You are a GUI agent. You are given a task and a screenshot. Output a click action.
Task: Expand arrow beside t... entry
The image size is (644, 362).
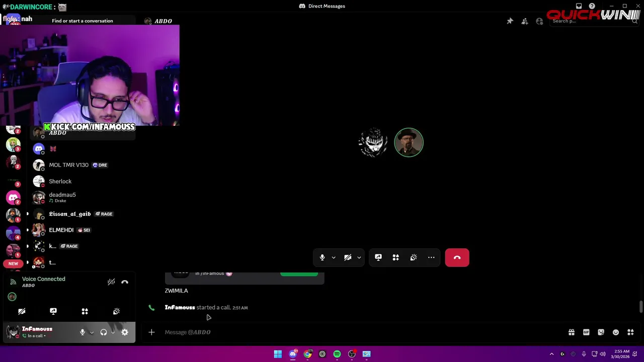tap(28, 262)
